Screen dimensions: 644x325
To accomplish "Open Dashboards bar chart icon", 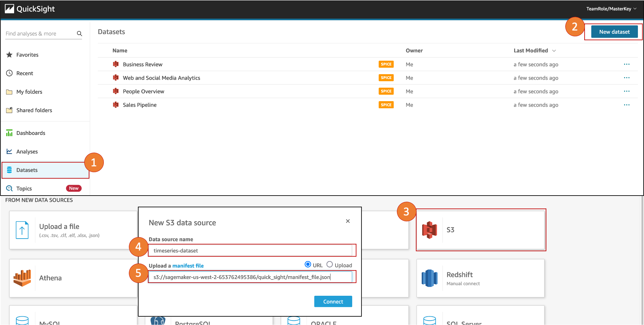I will click(x=9, y=133).
